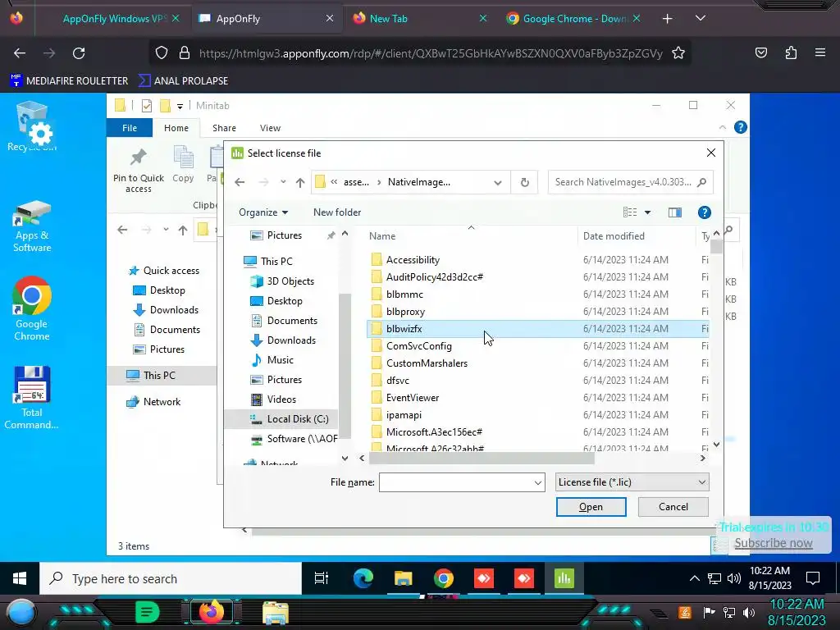Launch Microsoft Edge from taskbar
Image resolution: width=840 pixels, height=630 pixels.
click(x=363, y=578)
